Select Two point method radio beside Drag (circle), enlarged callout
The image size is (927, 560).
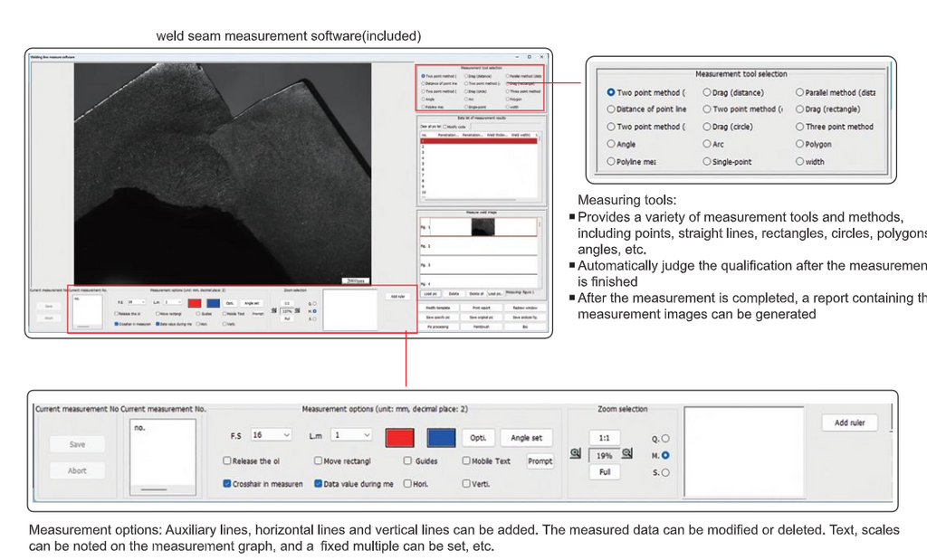coord(611,127)
